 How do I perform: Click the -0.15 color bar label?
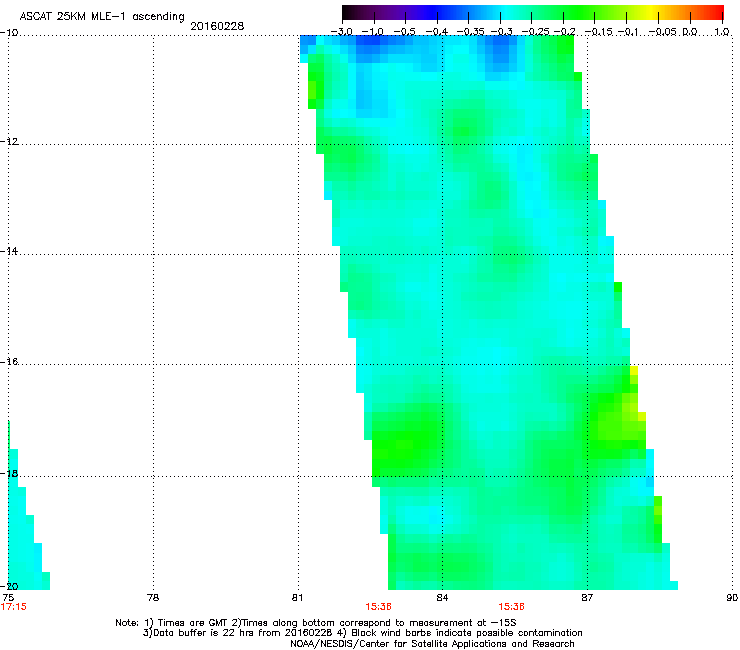598,32
